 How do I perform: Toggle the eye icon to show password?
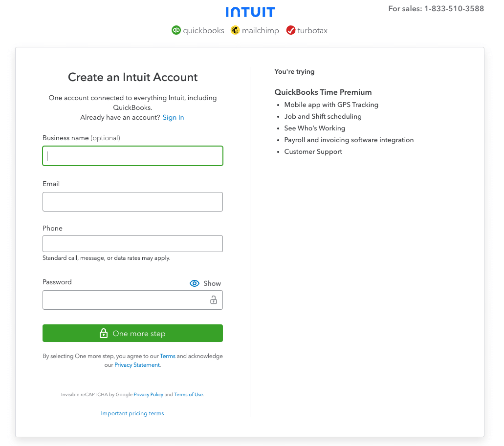click(x=195, y=283)
